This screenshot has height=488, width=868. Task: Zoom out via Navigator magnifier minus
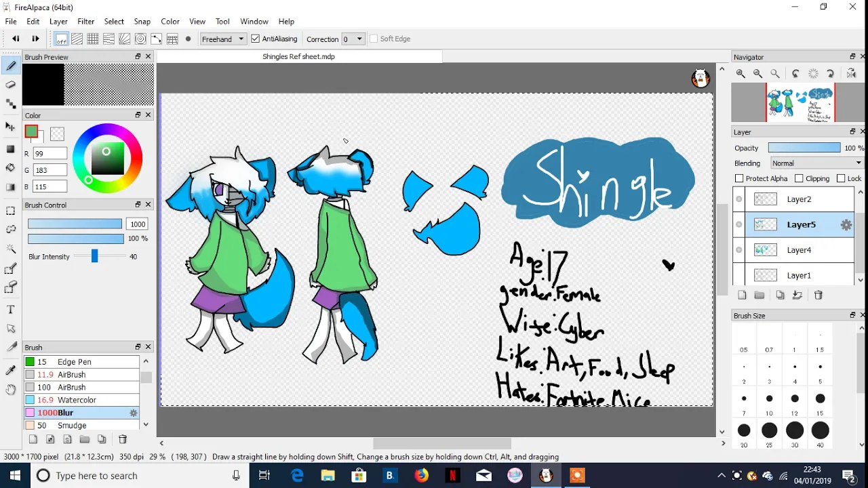click(757, 74)
